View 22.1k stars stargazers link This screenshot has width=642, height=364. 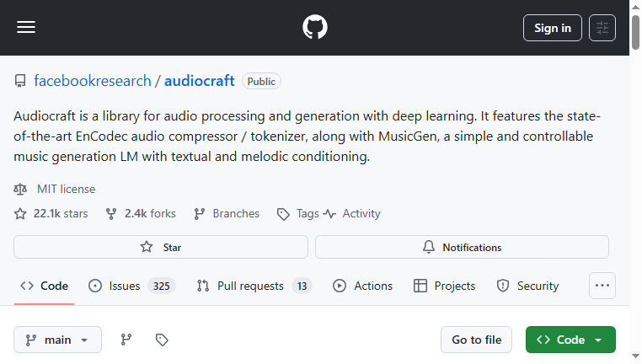point(61,214)
